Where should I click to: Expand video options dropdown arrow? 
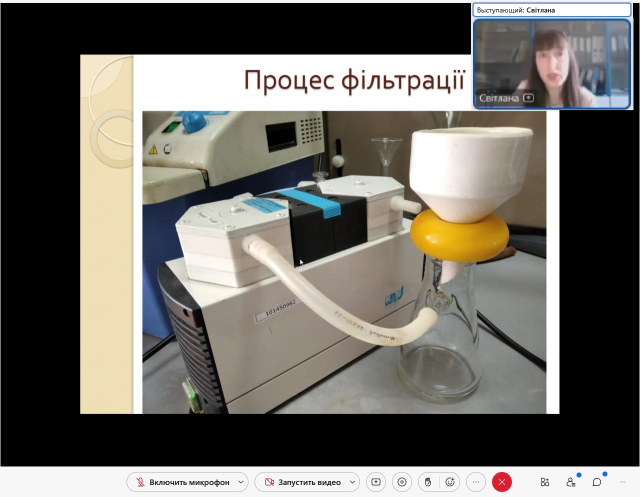pos(353,482)
